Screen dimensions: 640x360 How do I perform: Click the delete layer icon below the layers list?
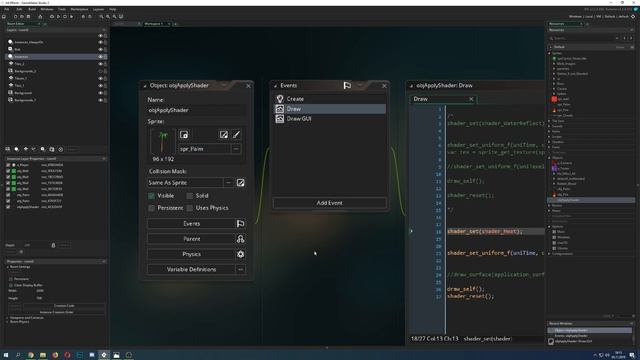click(x=60, y=149)
